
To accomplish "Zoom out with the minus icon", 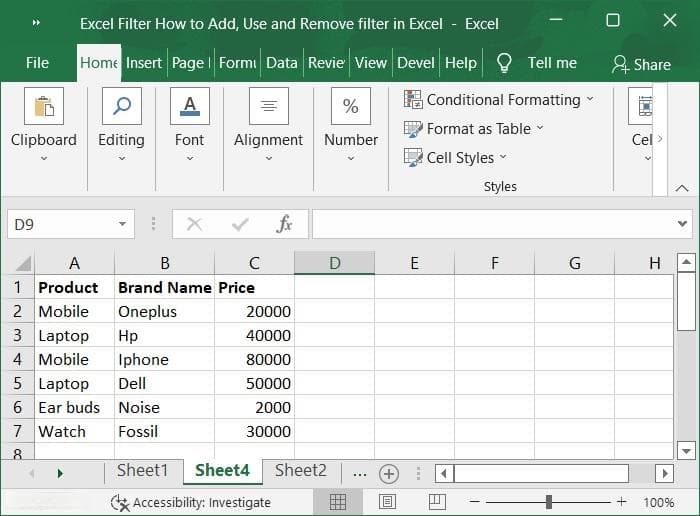I will pyautogui.click(x=475, y=502).
